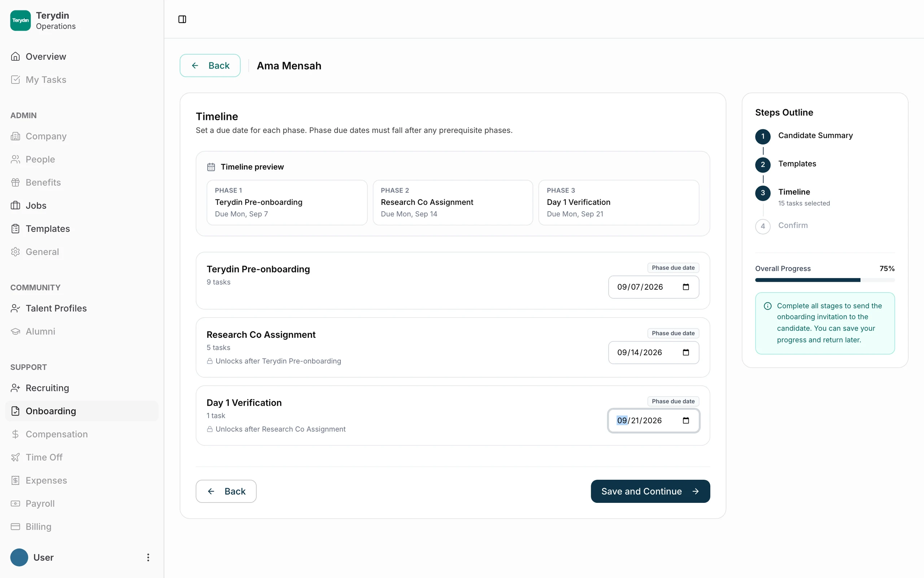Screen dimensions: 924x578
Task: Toggle the sidebar panel icon
Action: coord(182,19)
